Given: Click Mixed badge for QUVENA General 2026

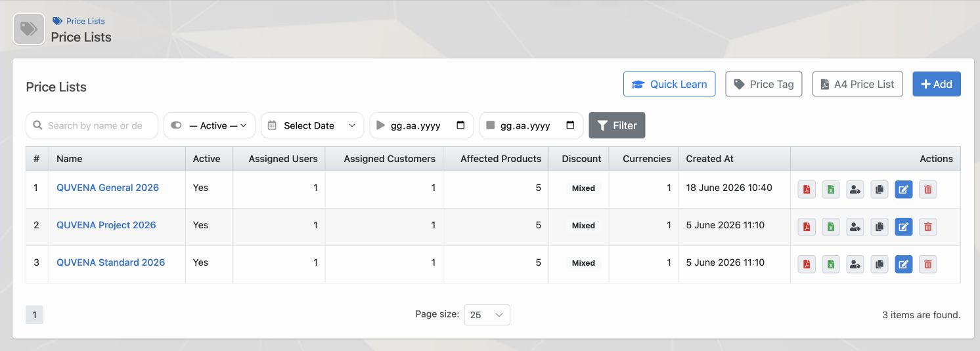Looking at the screenshot, I should click(583, 188).
